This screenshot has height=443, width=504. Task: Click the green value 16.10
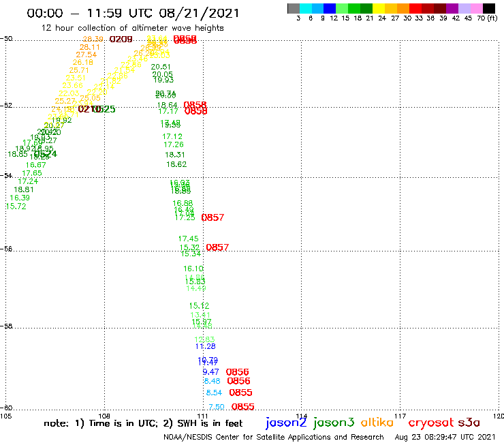(193, 269)
